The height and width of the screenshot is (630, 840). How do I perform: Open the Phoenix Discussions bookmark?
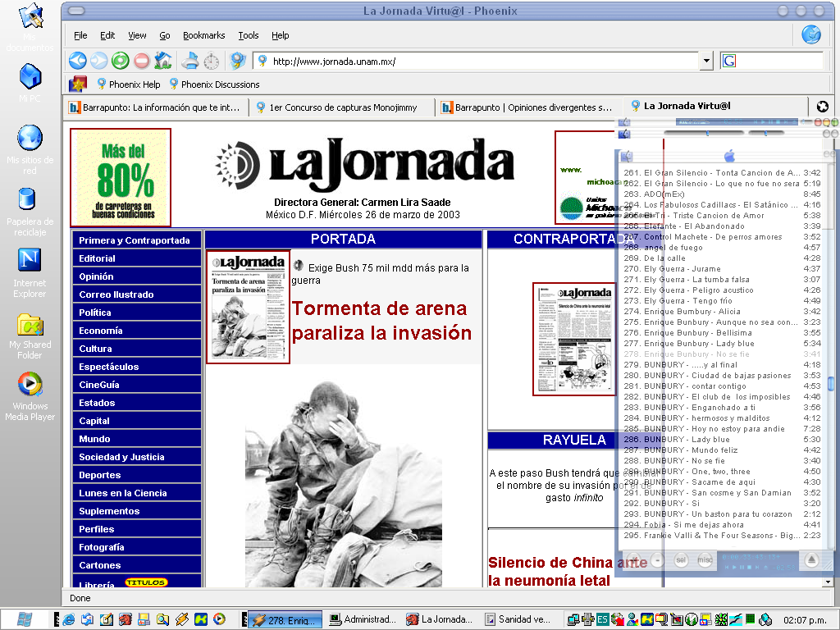coord(214,84)
